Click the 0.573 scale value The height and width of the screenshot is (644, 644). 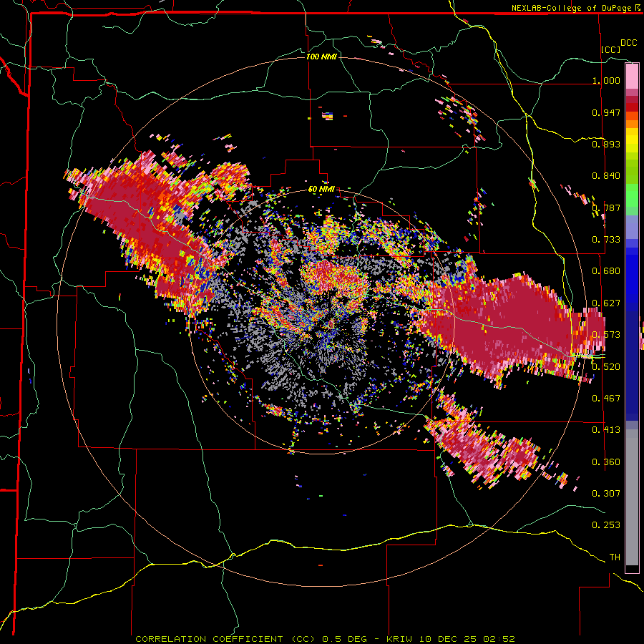(x=606, y=335)
